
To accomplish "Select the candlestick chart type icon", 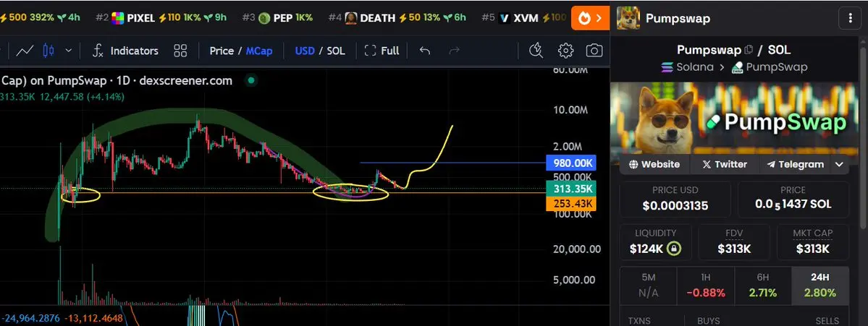I will tap(49, 51).
